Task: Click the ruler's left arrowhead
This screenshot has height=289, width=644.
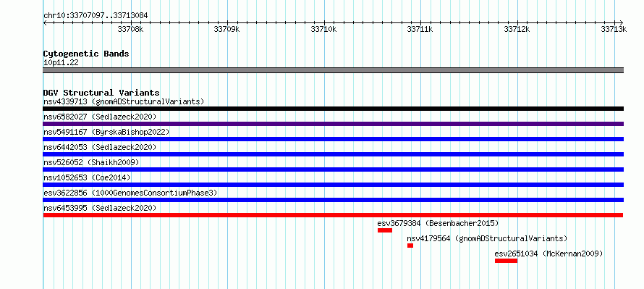Action: pyautogui.click(x=45, y=22)
